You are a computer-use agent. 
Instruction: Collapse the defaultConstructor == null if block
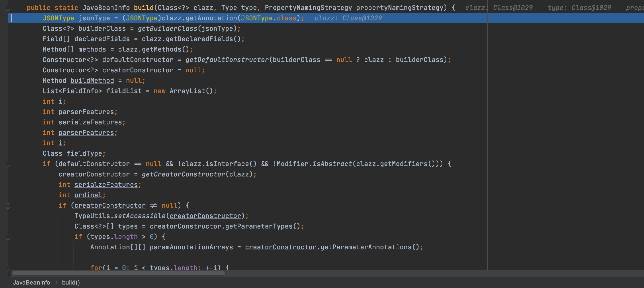pos(8,164)
